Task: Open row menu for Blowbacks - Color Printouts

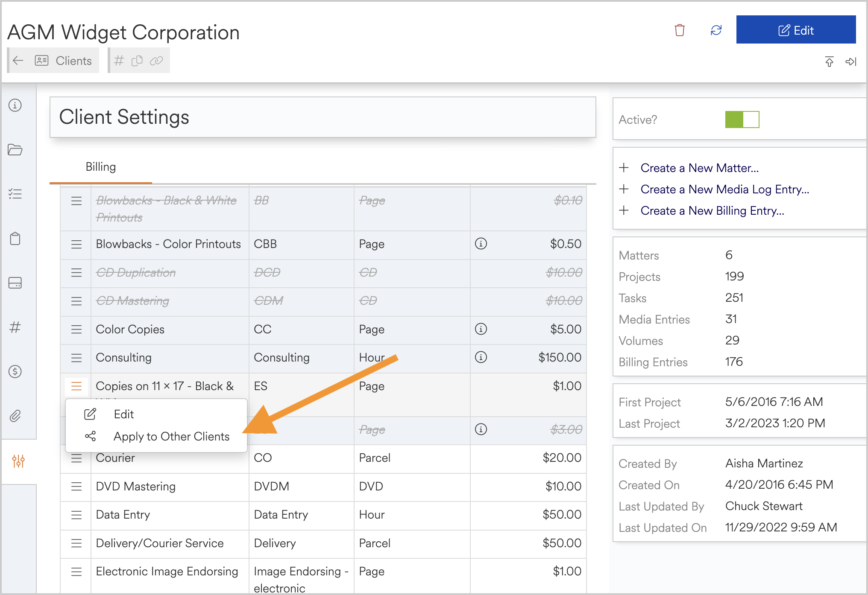Action: click(76, 244)
